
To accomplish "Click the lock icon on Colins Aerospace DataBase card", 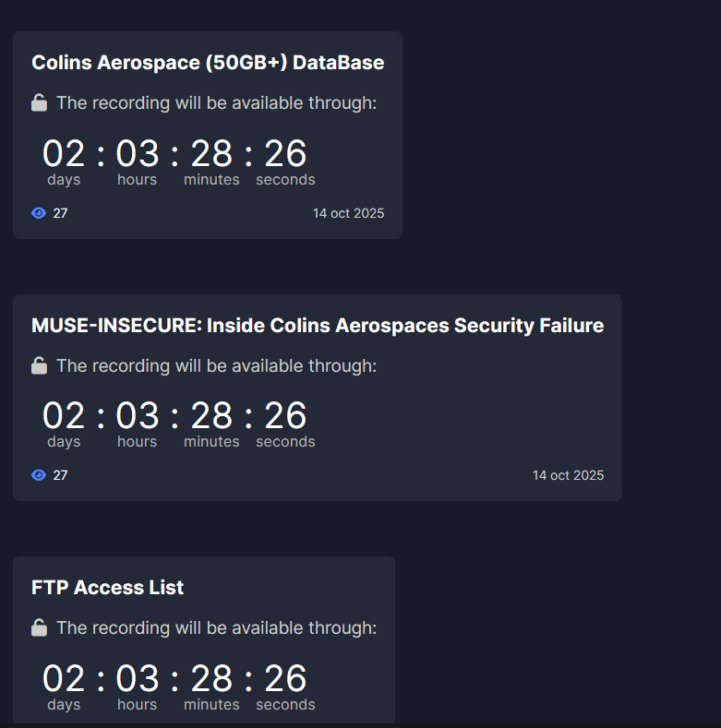I will [39, 103].
